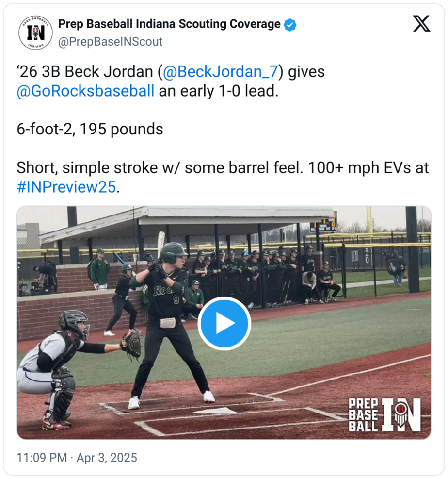Screen dimensions: 448x479
Task: Click the scoreboard in the video background
Action: (323, 225)
